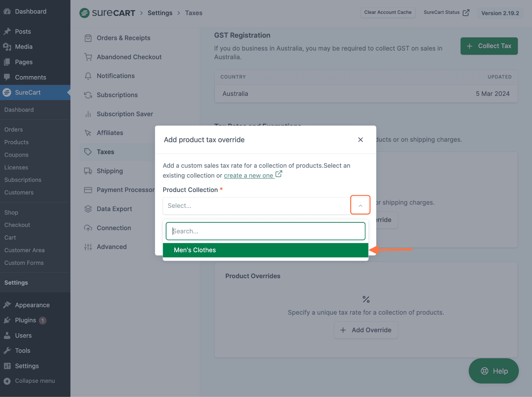Follow the create a new one link
The height and width of the screenshot is (397, 532).
coord(249,176)
